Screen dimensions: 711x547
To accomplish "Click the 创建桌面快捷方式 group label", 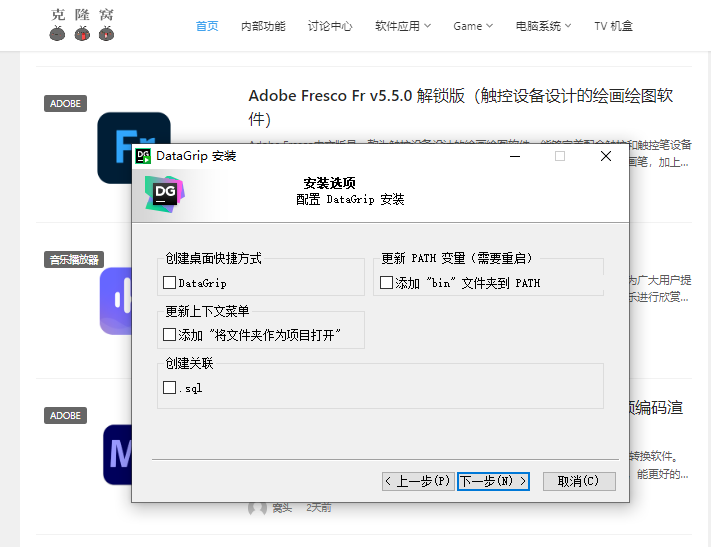I will point(213,258).
